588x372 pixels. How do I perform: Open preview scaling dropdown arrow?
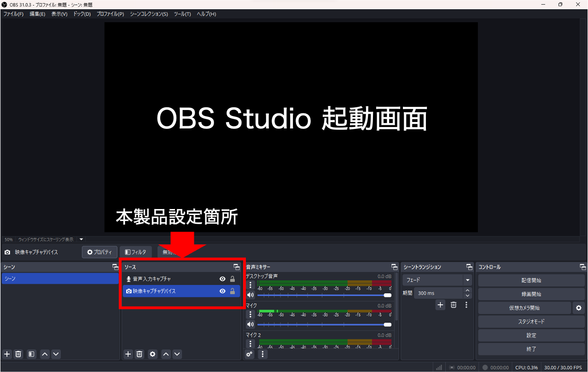(82, 239)
